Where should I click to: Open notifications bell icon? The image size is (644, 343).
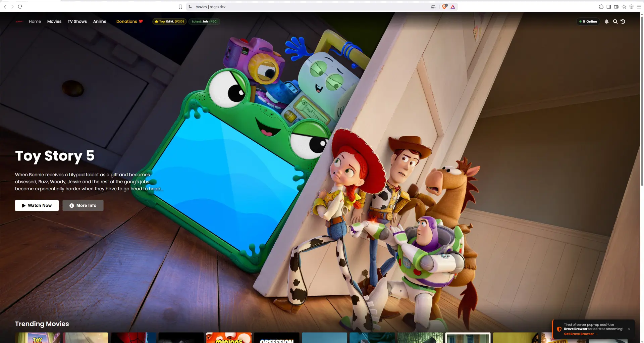(x=607, y=21)
